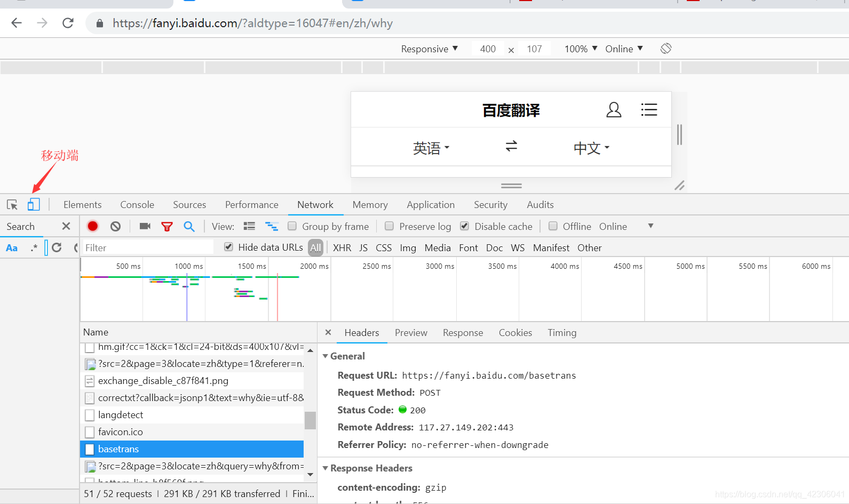The height and width of the screenshot is (504, 849).
Task: Enable the Offline checkbox
Action: pyautogui.click(x=553, y=226)
